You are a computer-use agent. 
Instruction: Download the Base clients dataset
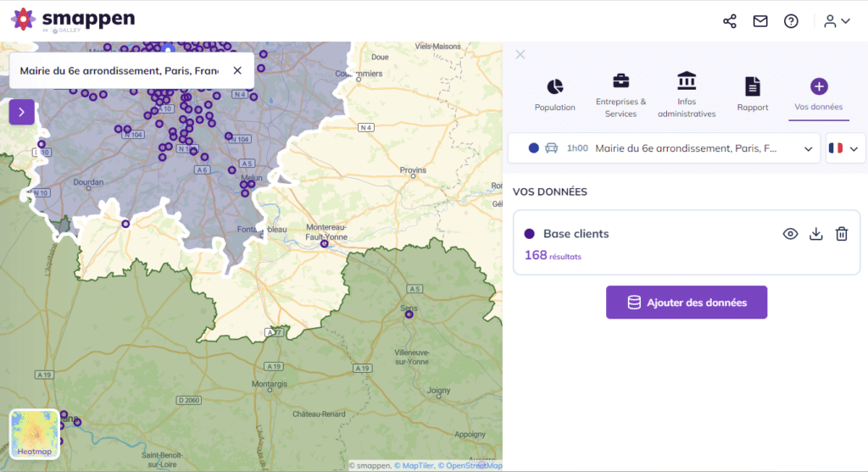[x=816, y=234]
